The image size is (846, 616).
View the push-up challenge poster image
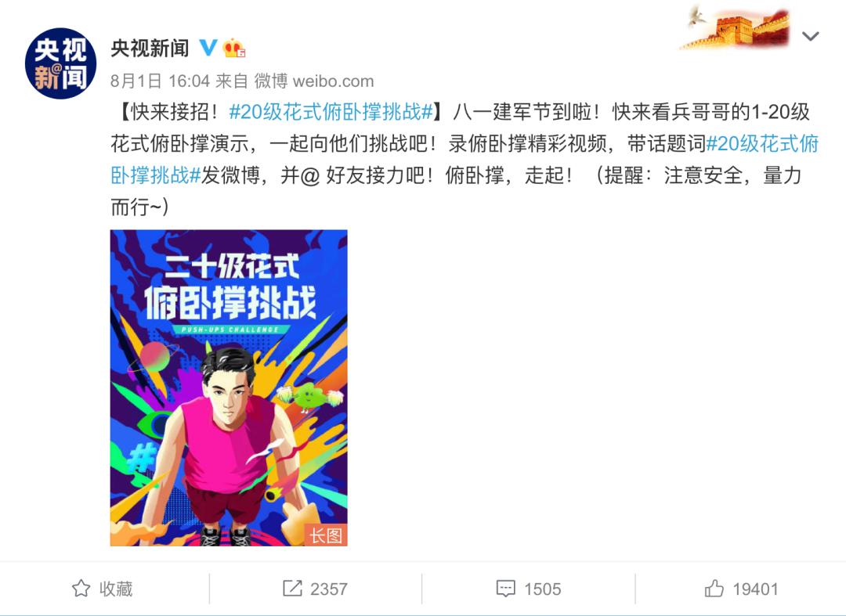229,388
